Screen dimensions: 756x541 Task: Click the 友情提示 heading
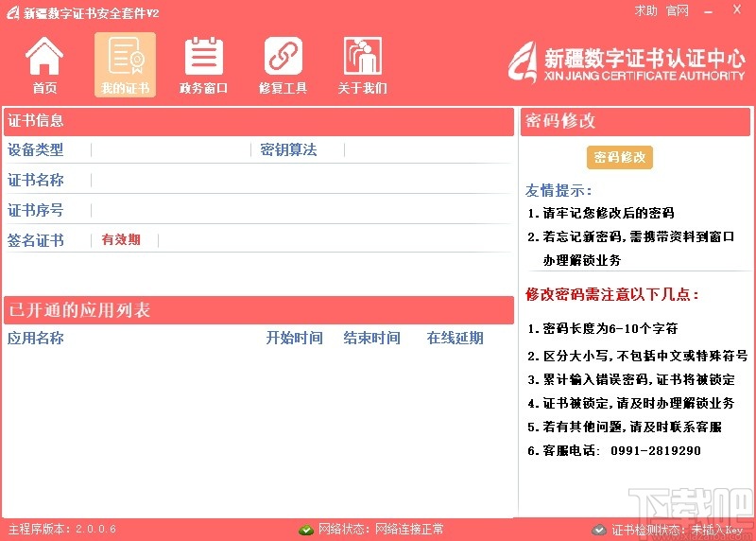coord(558,190)
